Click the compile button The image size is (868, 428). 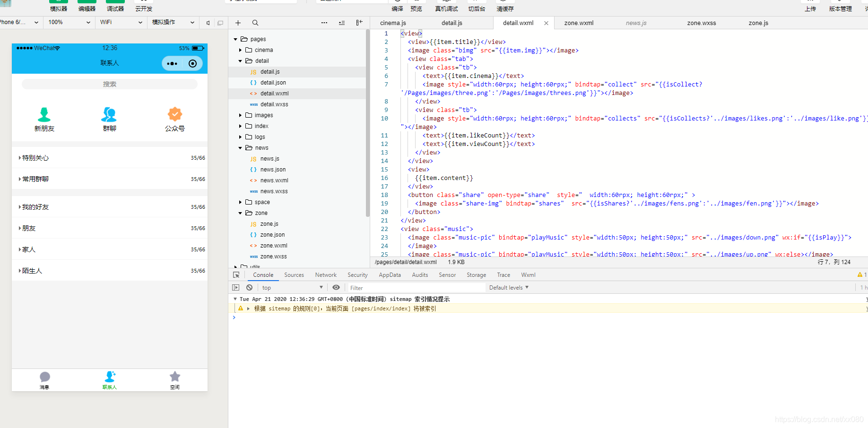point(398,6)
